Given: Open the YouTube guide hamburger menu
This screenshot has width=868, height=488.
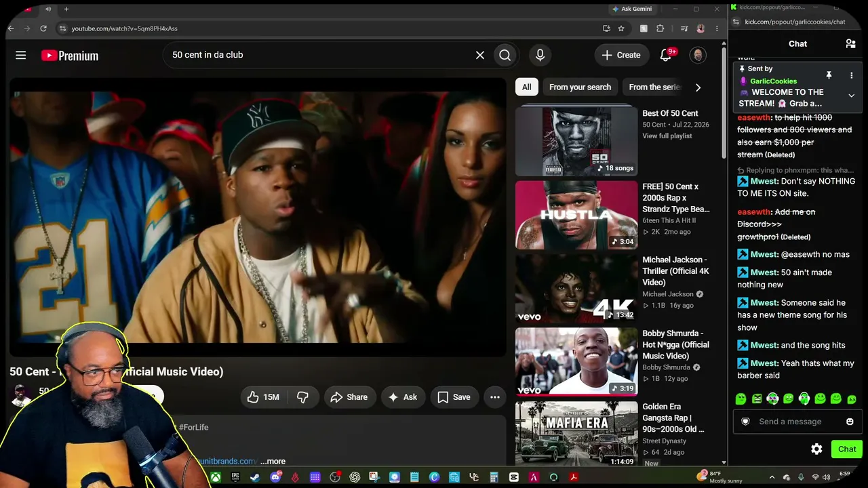Looking at the screenshot, I should [x=21, y=56].
